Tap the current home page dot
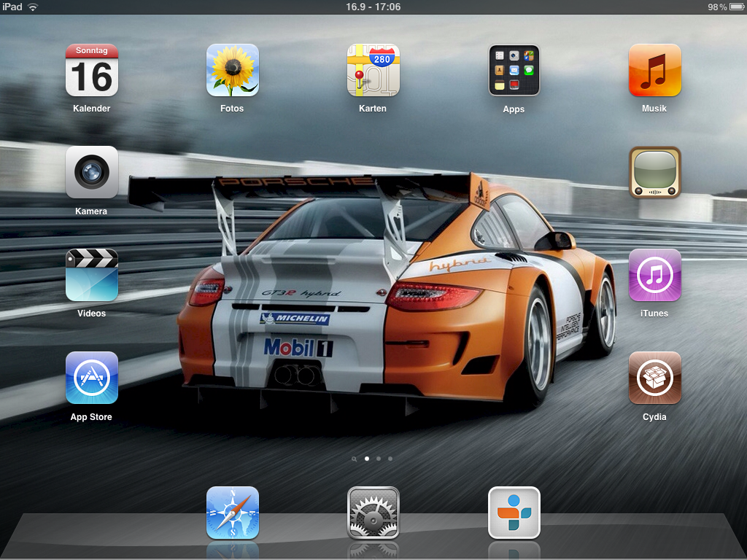This screenshot has width=747, height=560. pos(366,459)
